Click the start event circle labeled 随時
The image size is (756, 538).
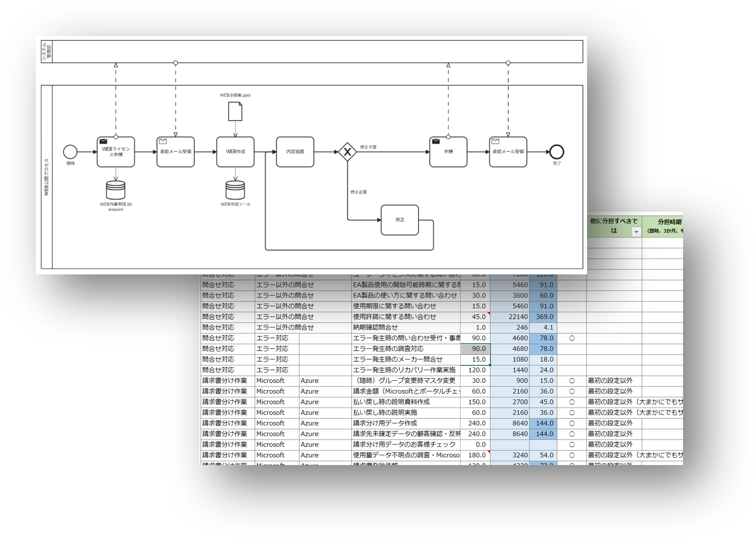(x=70, y=152)
